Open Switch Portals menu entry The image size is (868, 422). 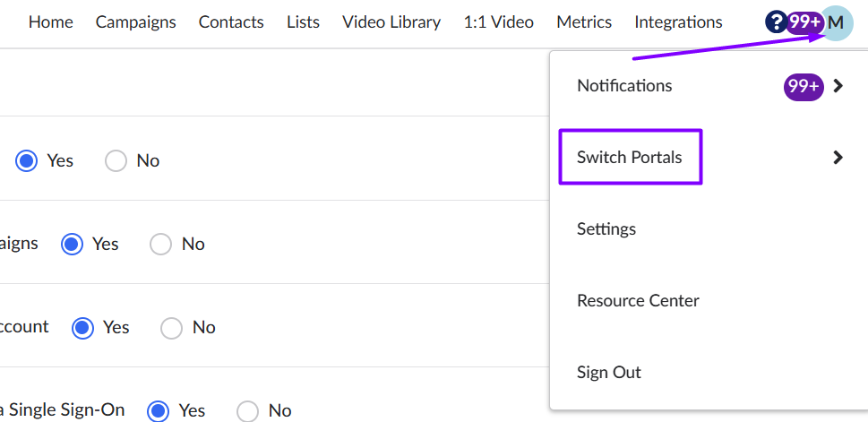point(630,158)
